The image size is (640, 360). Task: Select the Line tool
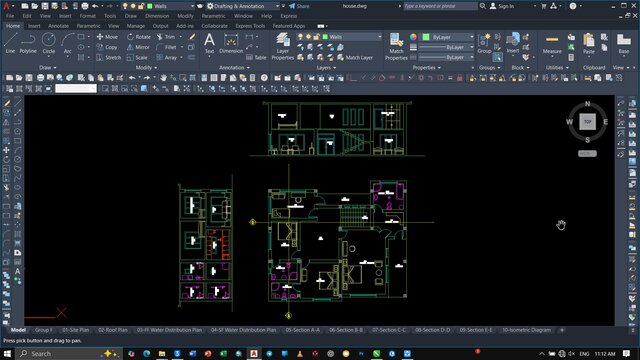pos(10,43)
